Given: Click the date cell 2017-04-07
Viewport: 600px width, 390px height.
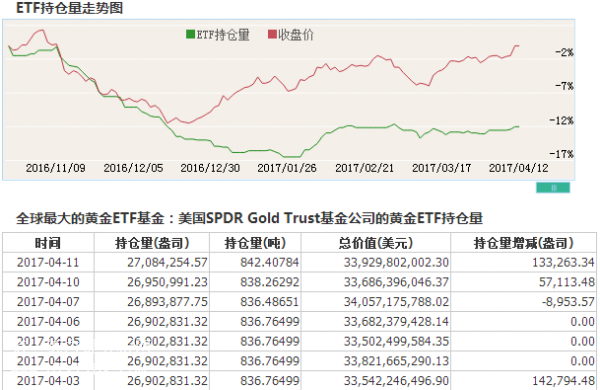Looking at the screenshot, I should 48,302.
